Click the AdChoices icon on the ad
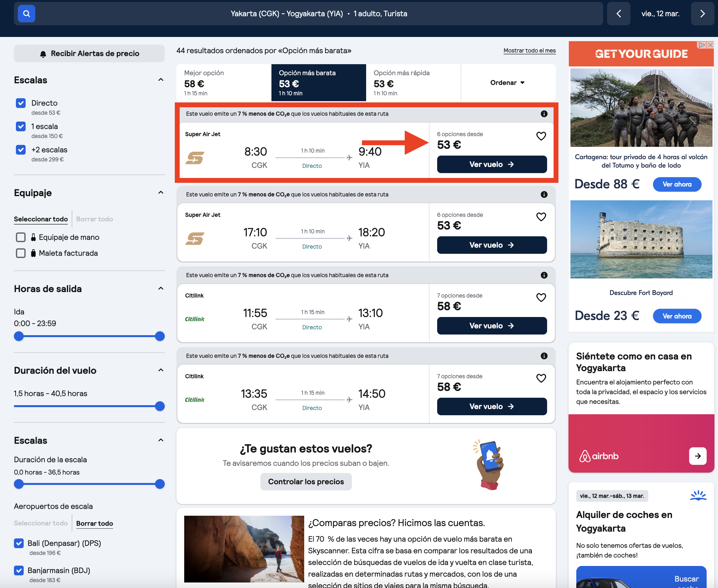718x588 pixels. coord(702,45)
